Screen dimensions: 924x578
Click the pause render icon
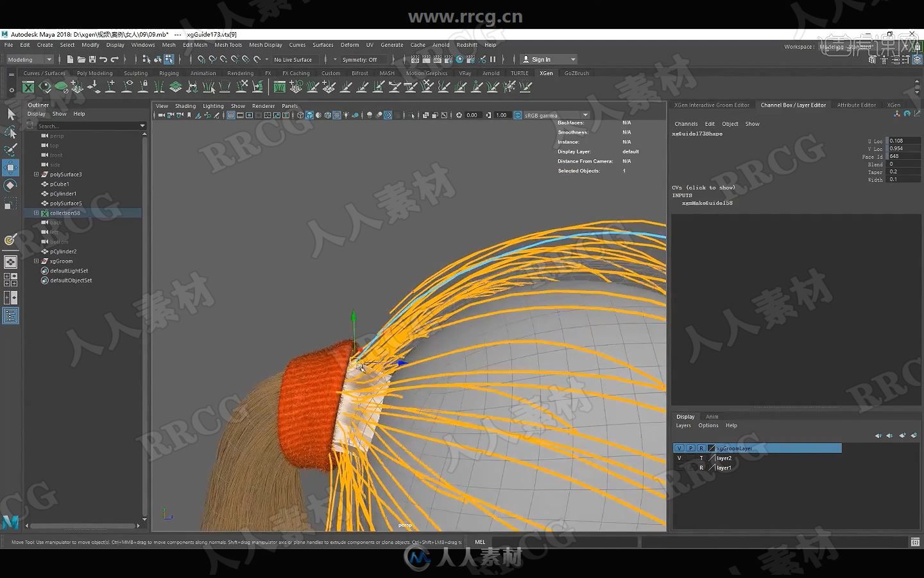[x=493, y=59]
